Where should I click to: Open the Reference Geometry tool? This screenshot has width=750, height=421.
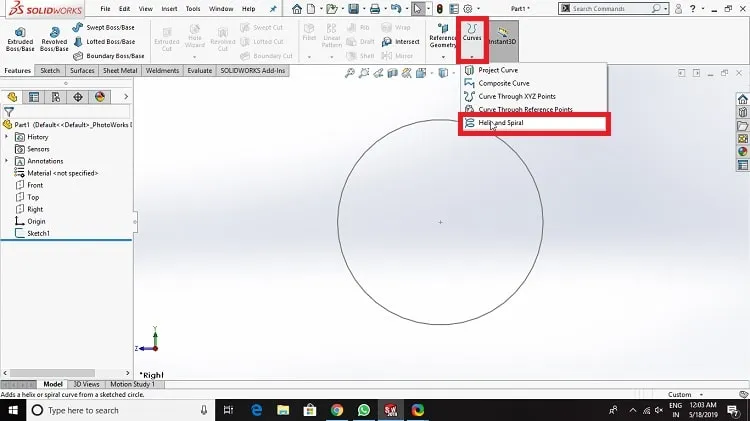coord(442,36)
